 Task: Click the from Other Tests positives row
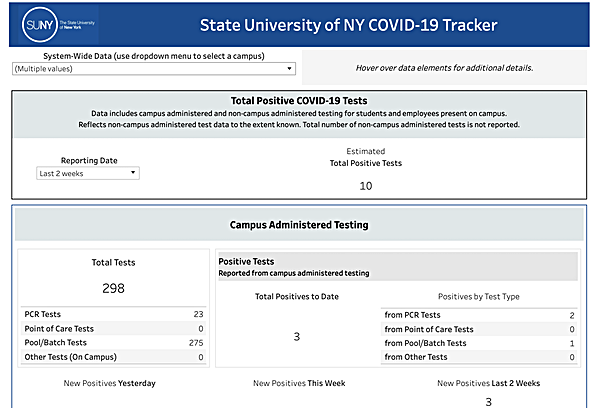click(x=479, y=357)
